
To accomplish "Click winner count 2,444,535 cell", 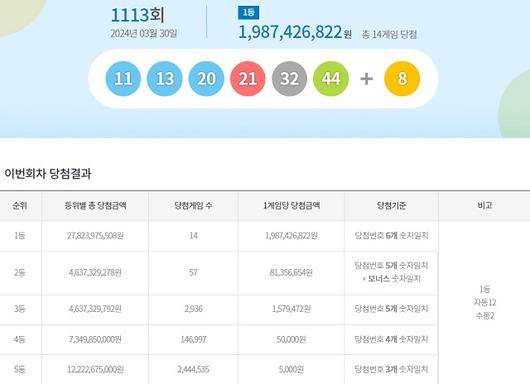I will [193, 369].
